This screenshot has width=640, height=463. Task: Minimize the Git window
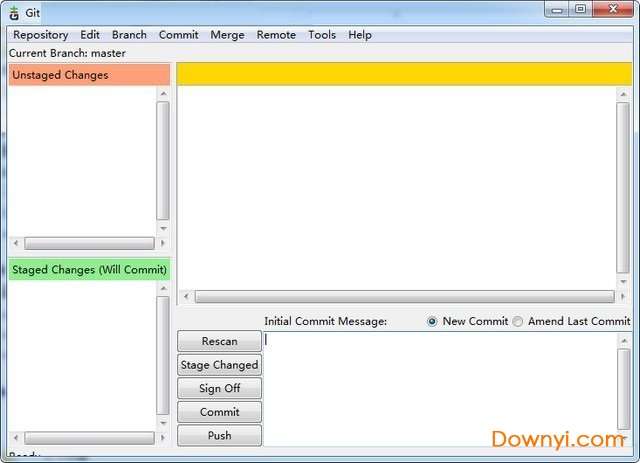[x=557, y=10]
